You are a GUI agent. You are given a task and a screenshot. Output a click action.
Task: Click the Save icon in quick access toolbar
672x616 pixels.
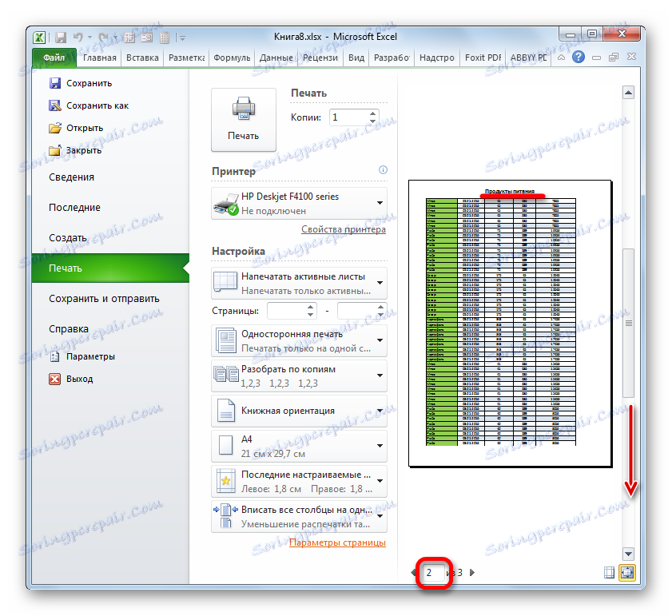click(x=61, y=38)
